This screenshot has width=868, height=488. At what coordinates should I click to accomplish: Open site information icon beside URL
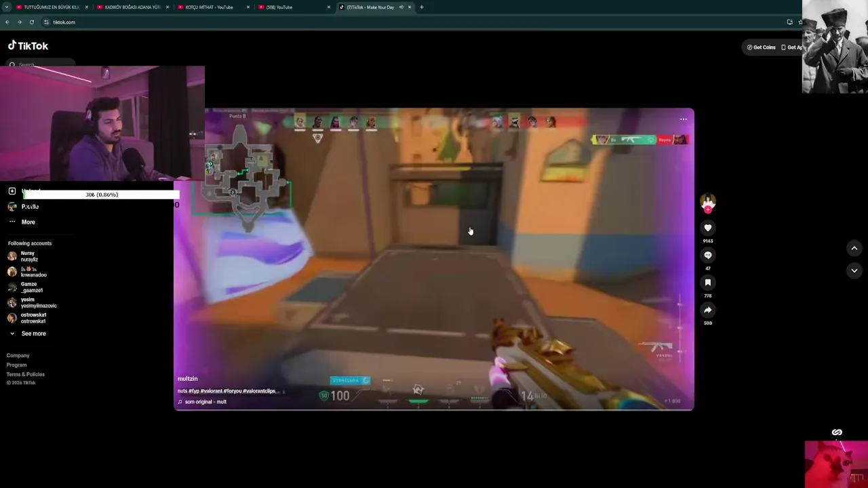tap(46, 22)
